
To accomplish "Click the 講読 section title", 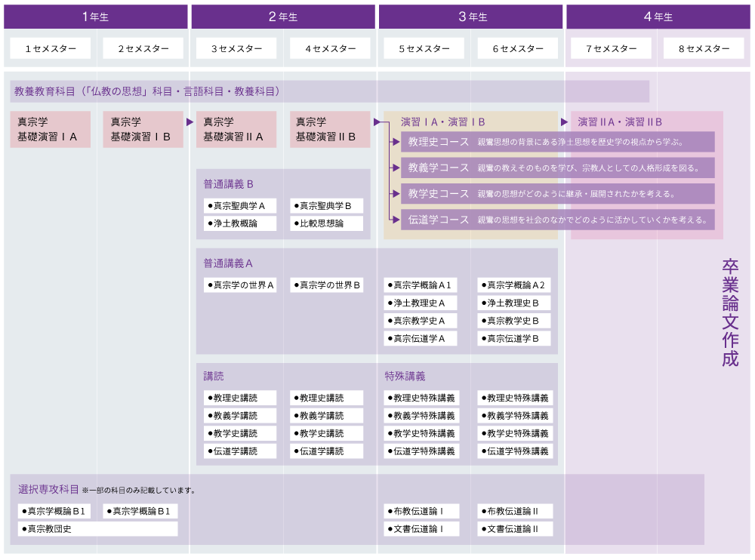I will 214,377.
